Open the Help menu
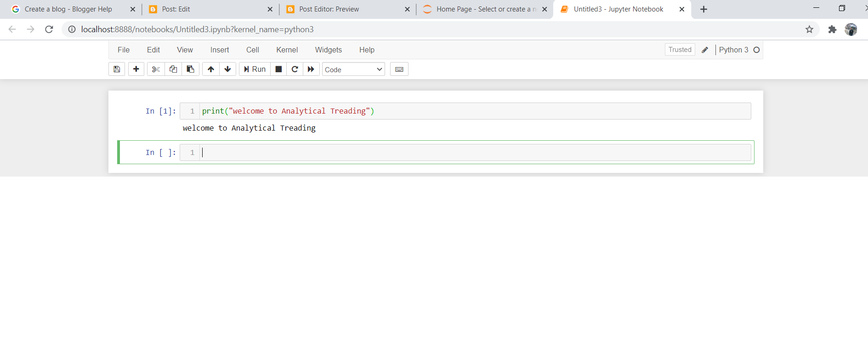868x338 pixels. coord(367,50)
